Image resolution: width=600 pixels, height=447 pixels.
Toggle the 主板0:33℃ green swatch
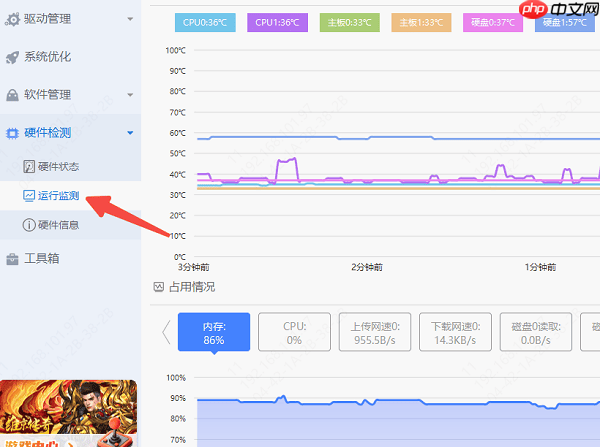[x=350, y=23]
